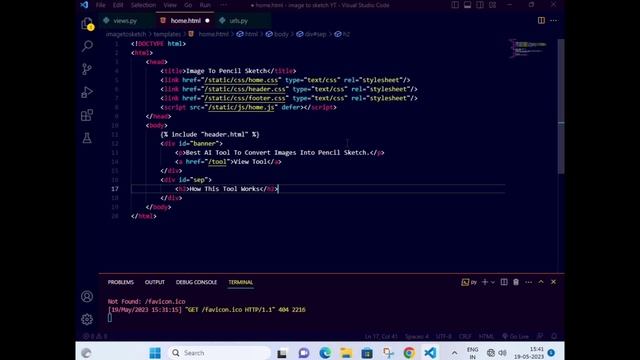
Task: Open the Testing flask view
Action: [87, 138]
